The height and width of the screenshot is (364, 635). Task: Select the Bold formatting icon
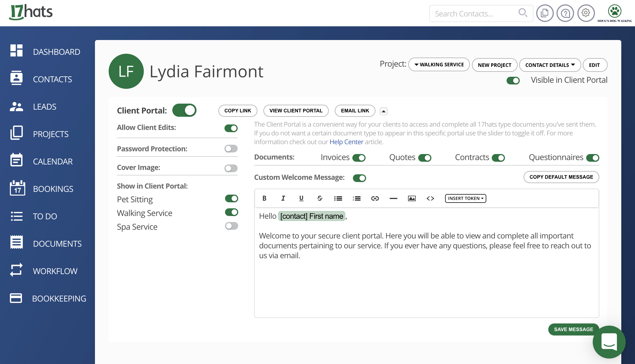coord(264,198)
